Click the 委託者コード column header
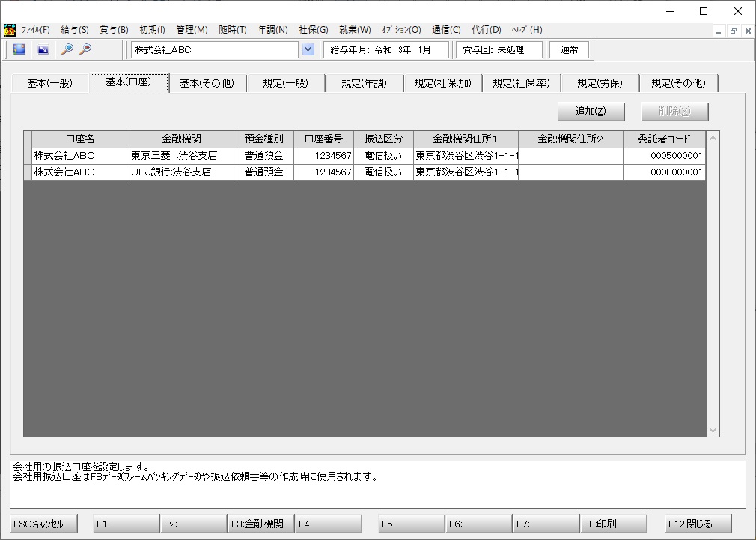756x540 pixels. coord(664,139)
